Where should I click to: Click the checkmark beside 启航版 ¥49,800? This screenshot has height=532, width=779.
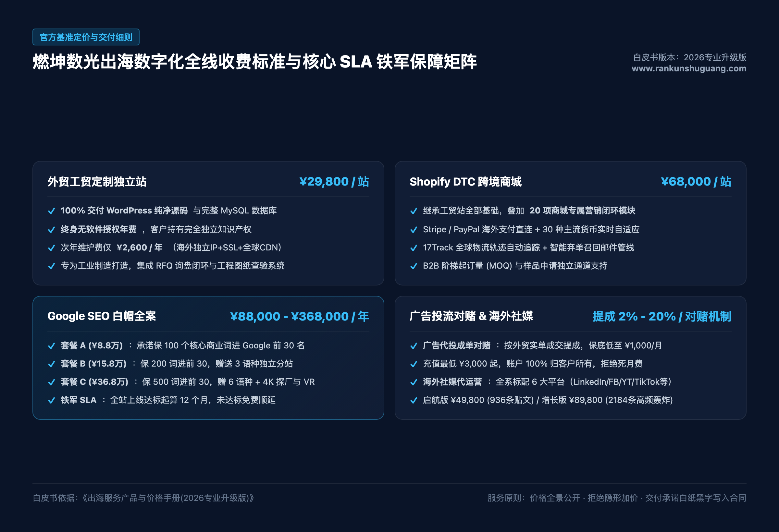point(414,400)
